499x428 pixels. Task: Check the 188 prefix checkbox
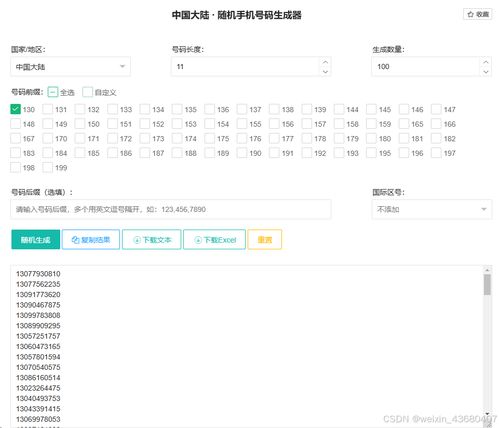[177, 153]
